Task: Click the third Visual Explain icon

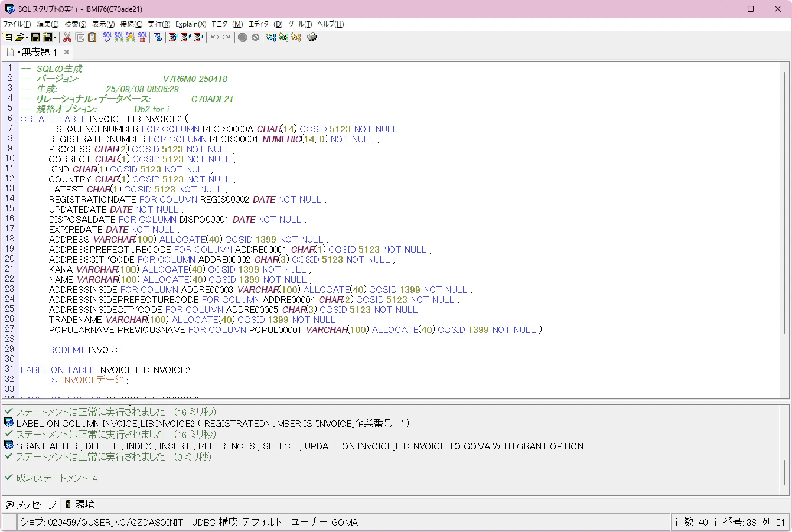Action: (x=296, y=37)
